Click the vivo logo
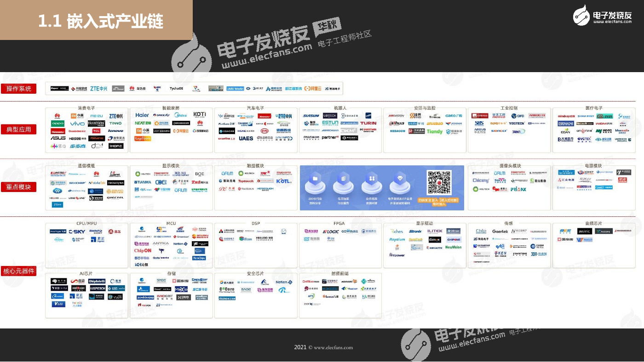This screenshot has height=362, width=644. click(77, 123)
